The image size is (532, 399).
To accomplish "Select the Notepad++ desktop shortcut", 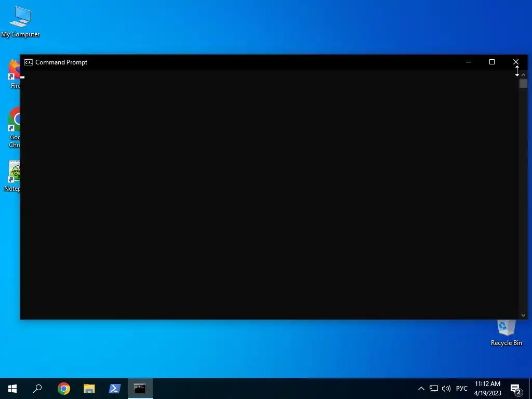I will 12,177.
